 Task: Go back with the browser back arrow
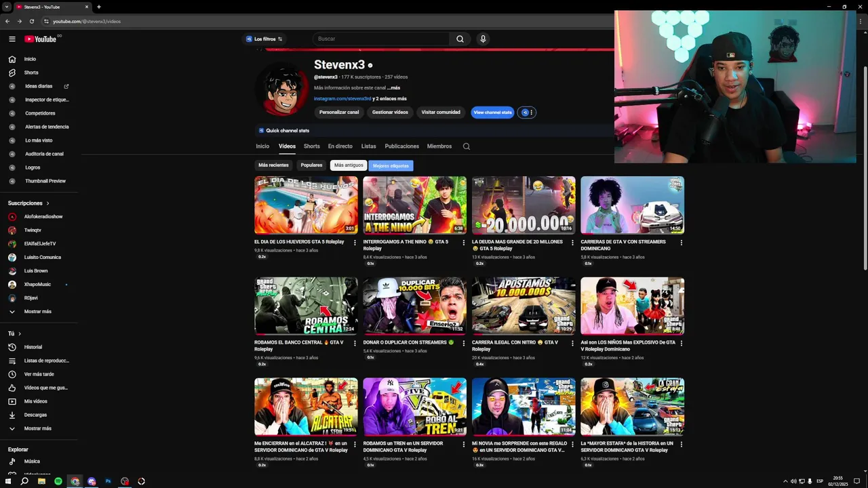click(x=7, y=21)
